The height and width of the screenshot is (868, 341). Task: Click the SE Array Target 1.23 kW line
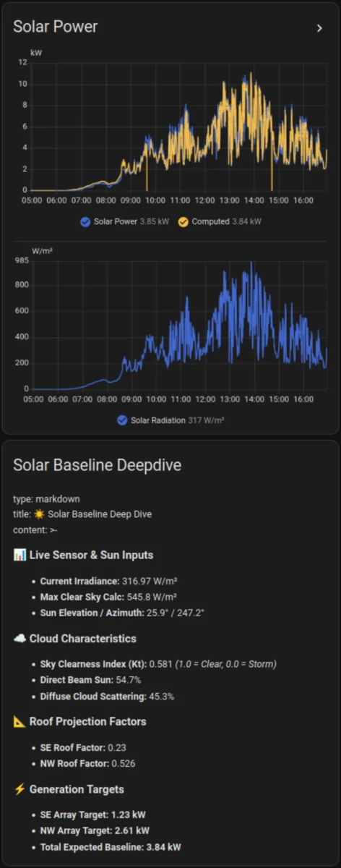(x=93, y=815)
